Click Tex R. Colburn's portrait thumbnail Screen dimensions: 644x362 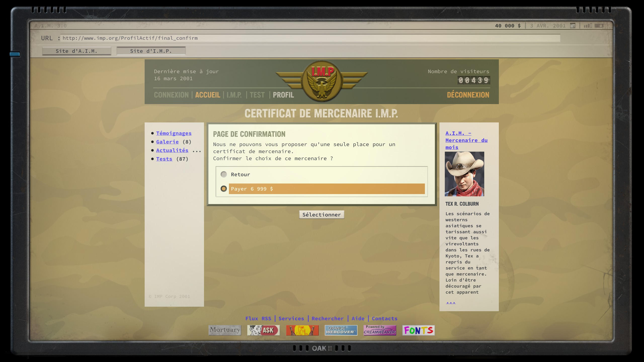point(464,174)
